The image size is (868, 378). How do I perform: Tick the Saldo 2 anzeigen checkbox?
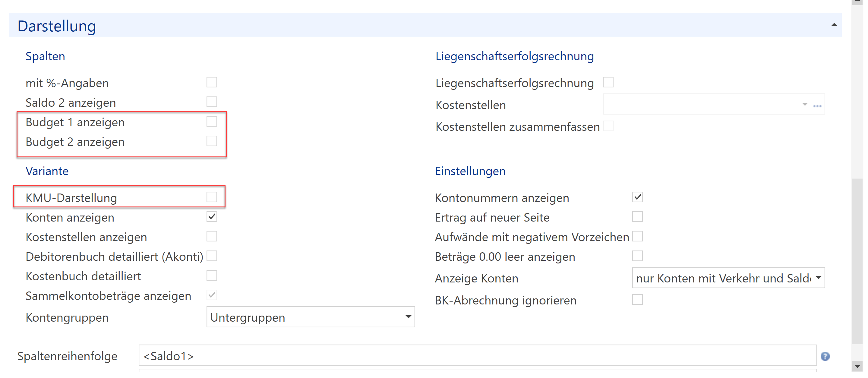tap(212, 102)
